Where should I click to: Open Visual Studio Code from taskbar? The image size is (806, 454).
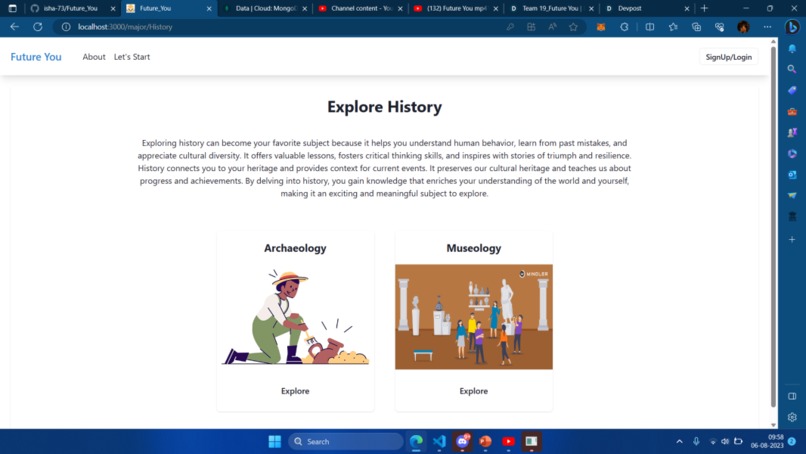point(439,441)
